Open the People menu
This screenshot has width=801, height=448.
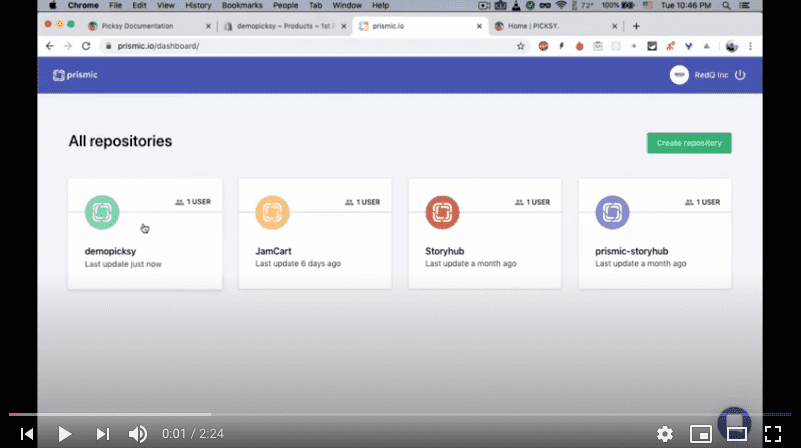[286, 5]
